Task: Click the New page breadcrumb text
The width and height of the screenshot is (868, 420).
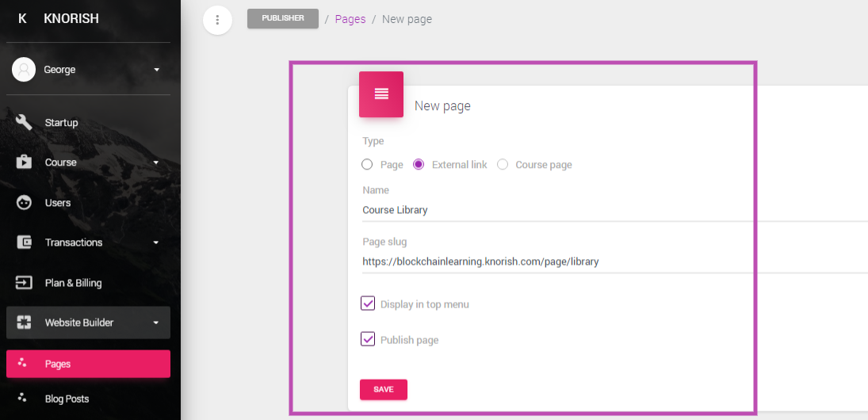Action: 407,19
